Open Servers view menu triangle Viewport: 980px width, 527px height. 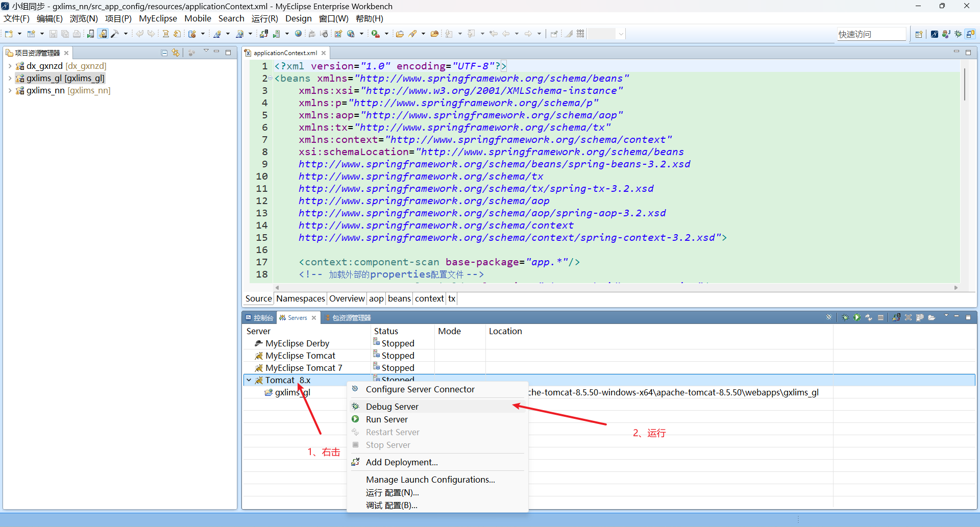click(946, 316)
